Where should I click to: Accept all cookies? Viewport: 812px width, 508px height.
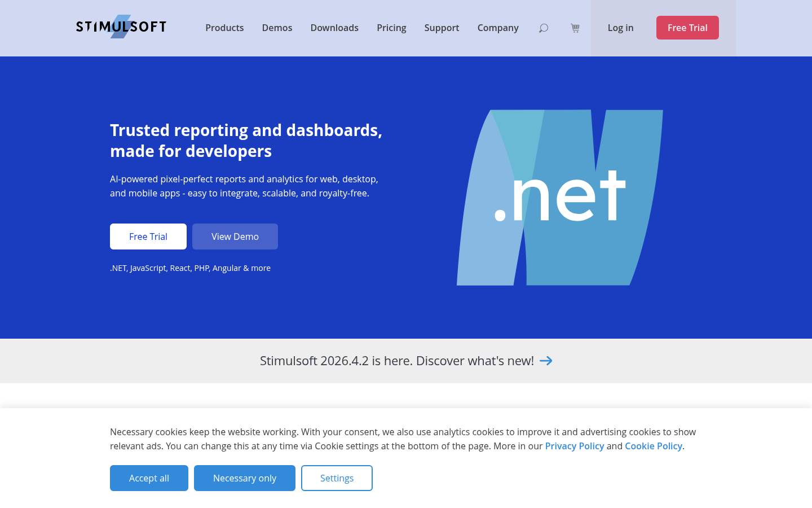tap(149, 478)
